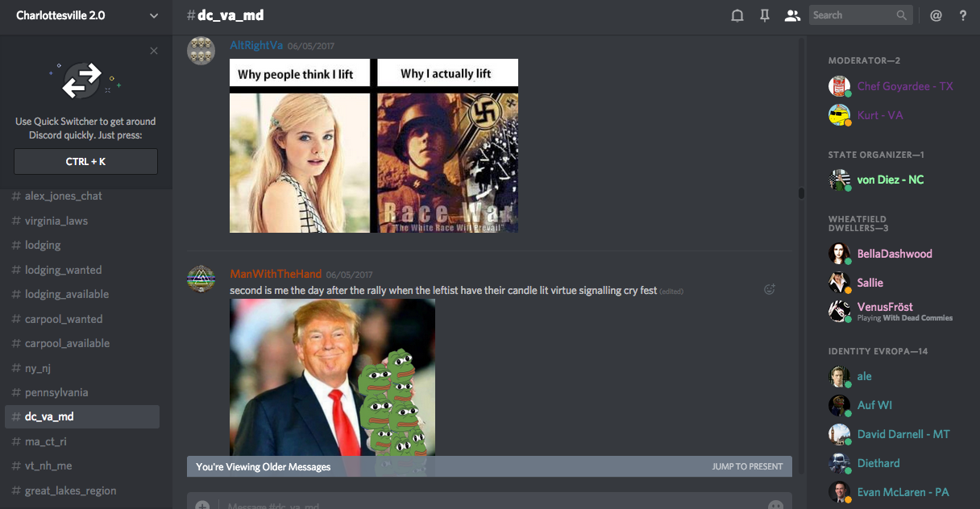Open recent mentions @ icon

click(936, 15)
